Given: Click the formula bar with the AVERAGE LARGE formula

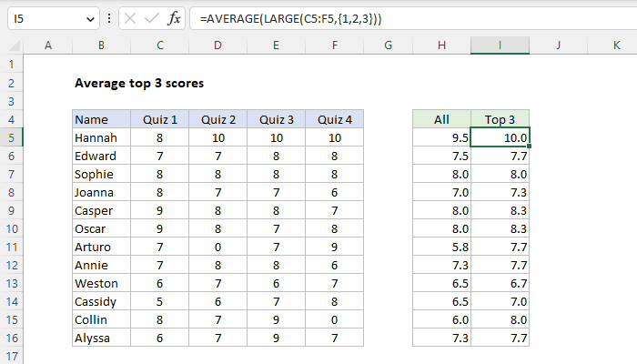Looking at the screenshot, I should 413,19.
